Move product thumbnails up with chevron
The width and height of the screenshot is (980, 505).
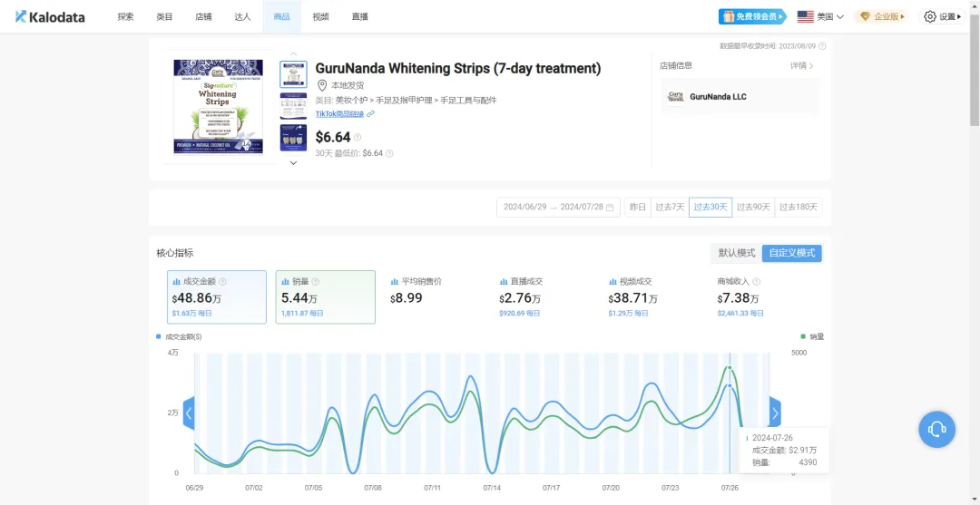pyautogui.click(x=293, y=53)
